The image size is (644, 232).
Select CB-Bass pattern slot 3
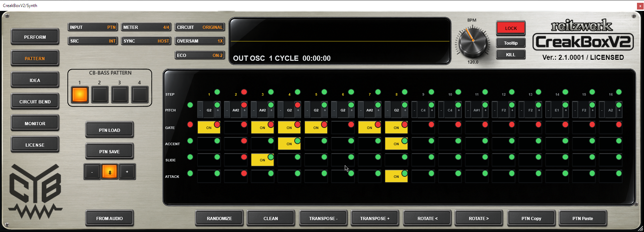[x=120, y=95]
